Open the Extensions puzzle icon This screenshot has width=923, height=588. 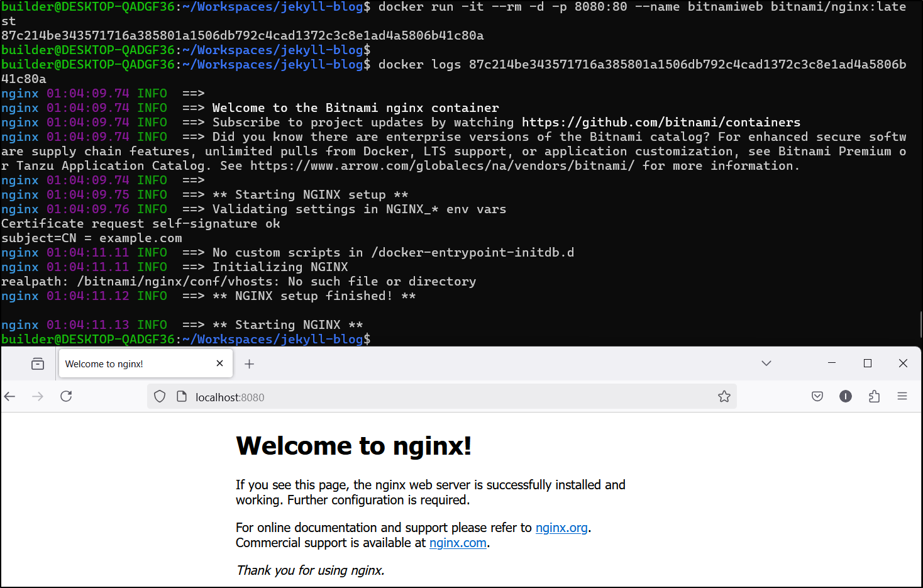(x=874, y=396)
